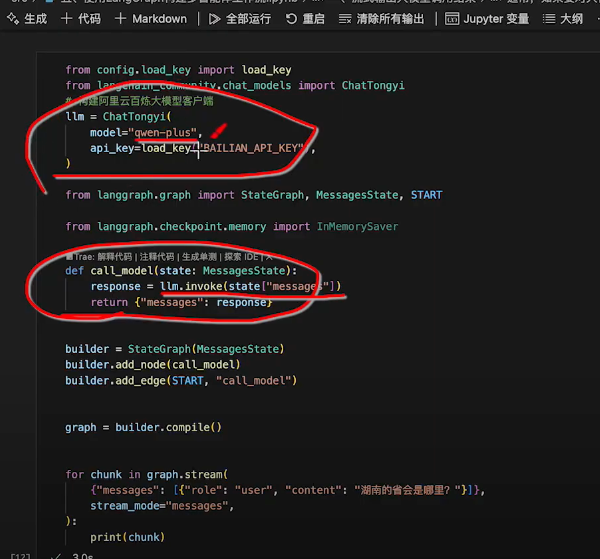Clear outputs with 清除所有输出
Viewport: 600px width, 559px height.
[x=381, y=19]
